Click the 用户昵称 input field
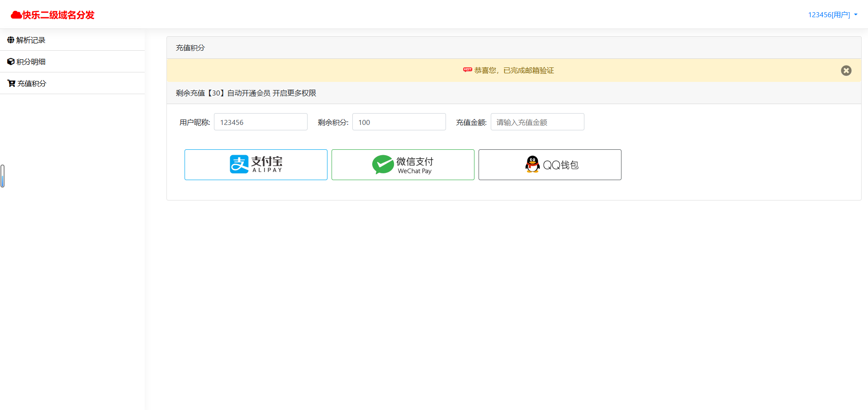The width and height of the screenshot is (868, 410). click(x=261, y=122)
